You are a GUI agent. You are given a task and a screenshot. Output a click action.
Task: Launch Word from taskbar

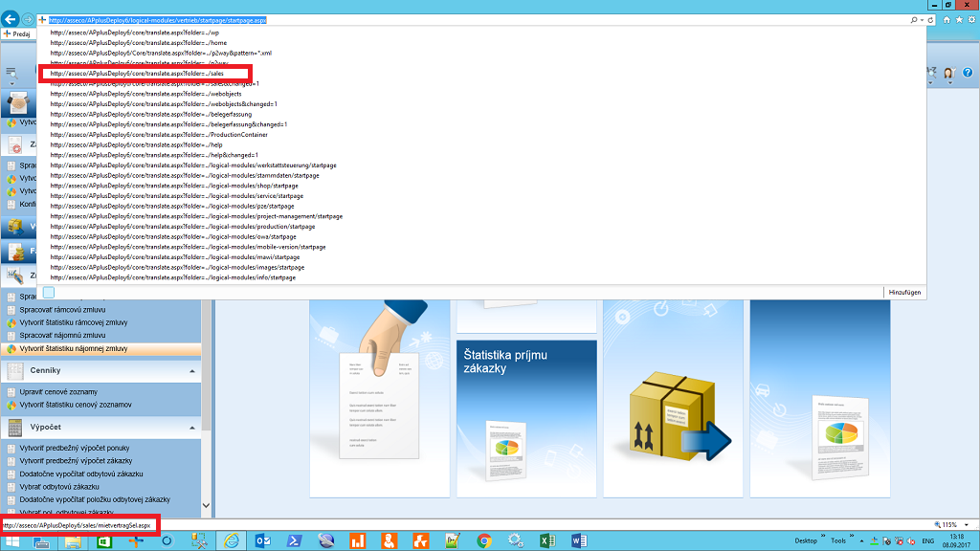[x=579, y=541]
